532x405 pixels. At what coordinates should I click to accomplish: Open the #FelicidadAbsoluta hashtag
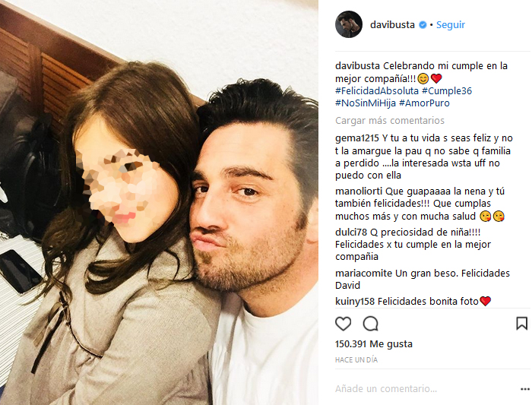pos(377,91)
